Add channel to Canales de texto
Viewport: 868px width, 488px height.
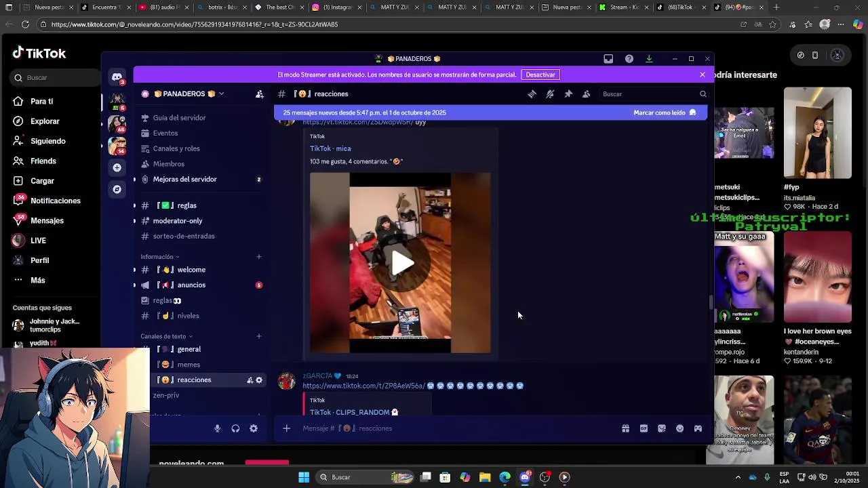pos(259,336)
